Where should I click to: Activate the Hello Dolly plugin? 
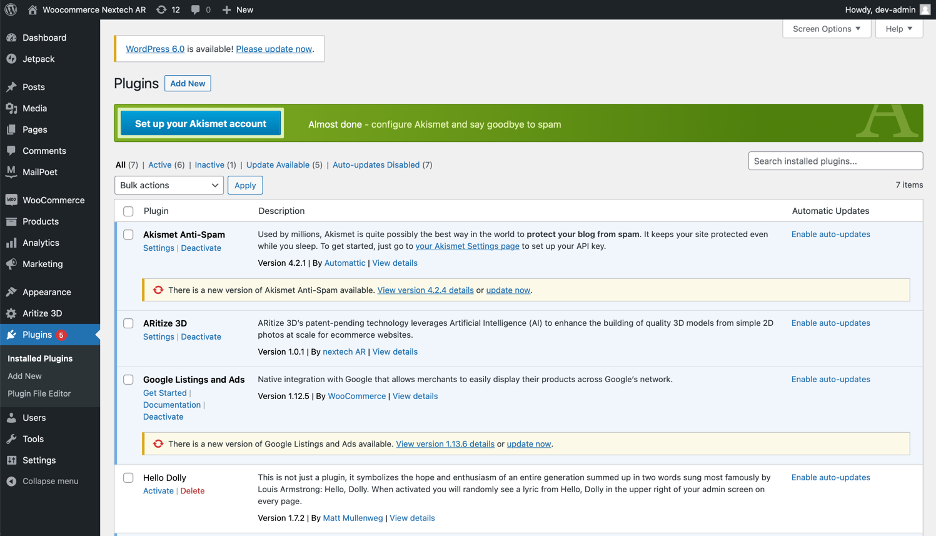(x=158, y=491)
